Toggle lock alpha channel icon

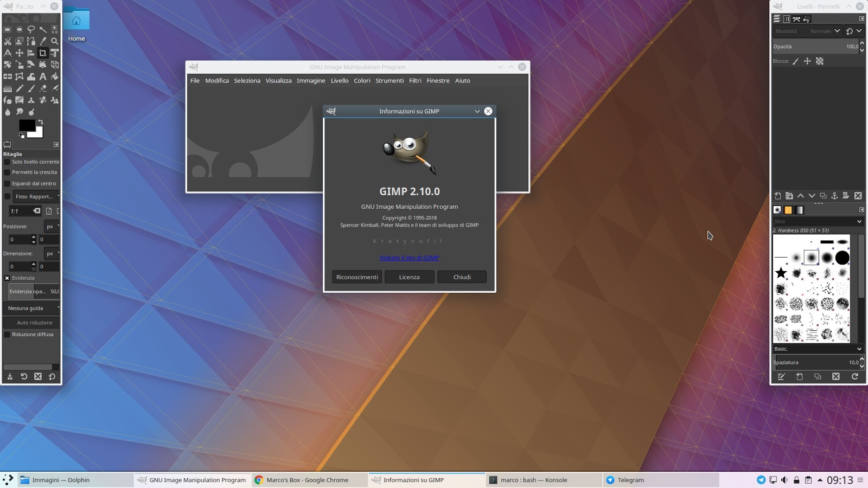point(820,61)
